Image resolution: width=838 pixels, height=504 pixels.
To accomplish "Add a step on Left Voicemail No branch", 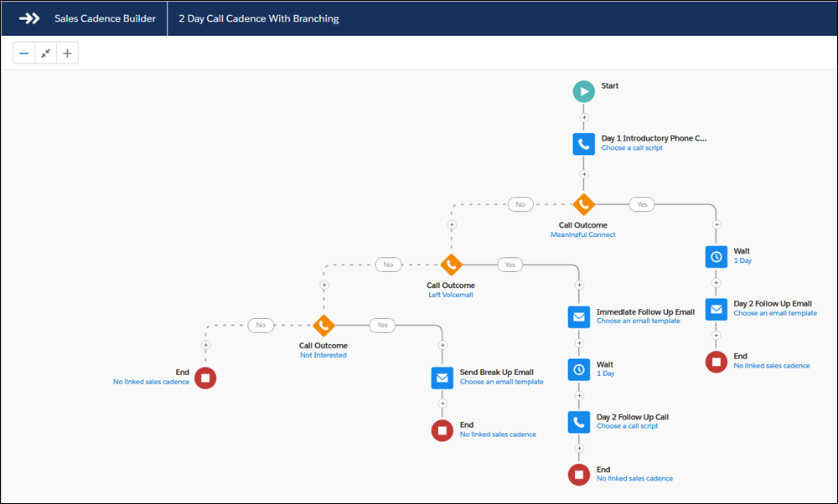I will 323,285.
